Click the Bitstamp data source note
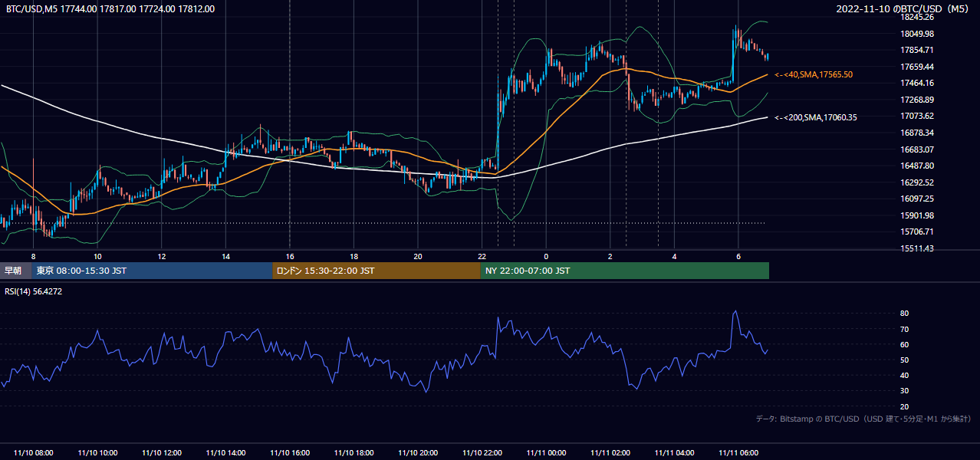The width and height of the screenshot is (980, 460). click(863, 419)
